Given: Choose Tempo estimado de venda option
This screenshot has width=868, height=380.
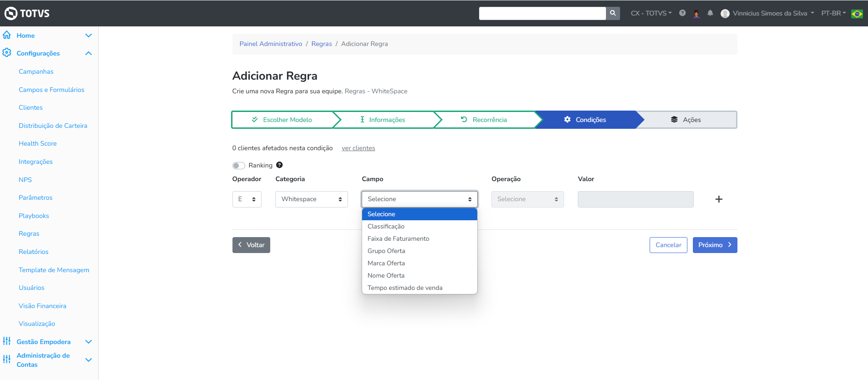Looking at the screenshot, I should tap(405, 288).
